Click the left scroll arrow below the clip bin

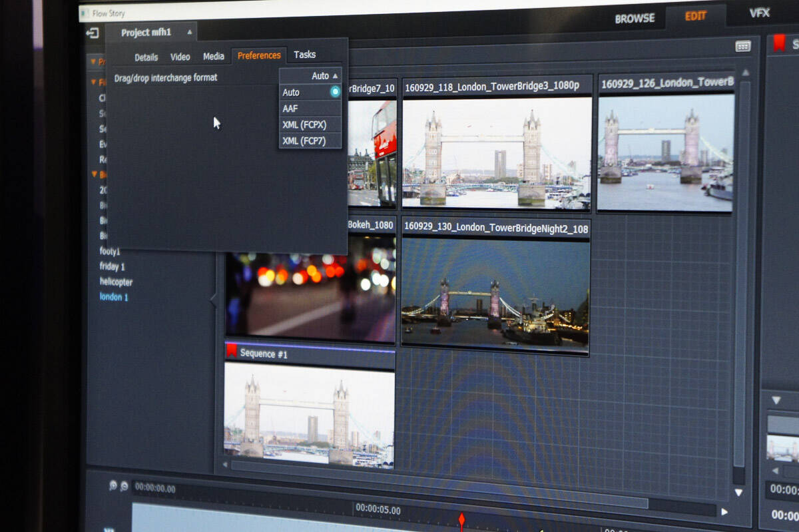click(224, 464)
